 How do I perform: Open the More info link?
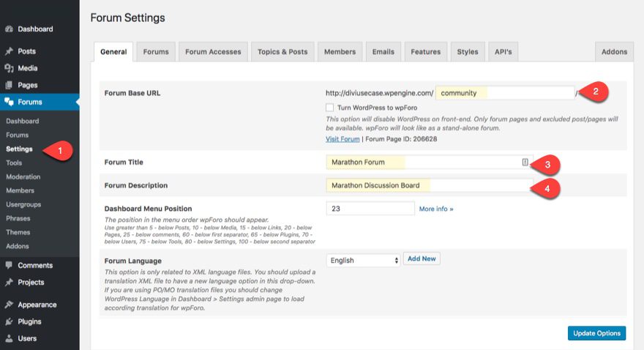click(x=436, y=209)
